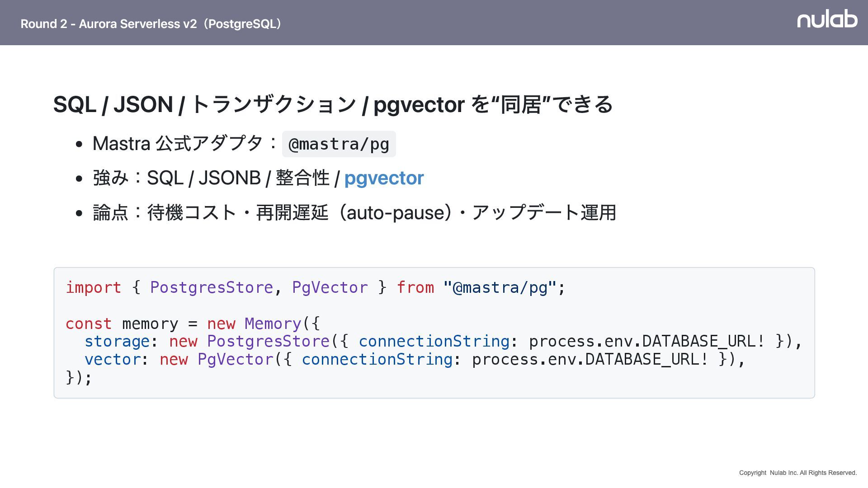Click connectionString on the vector line
Viewport: 868px width, 488px height.
click(377, 359)
